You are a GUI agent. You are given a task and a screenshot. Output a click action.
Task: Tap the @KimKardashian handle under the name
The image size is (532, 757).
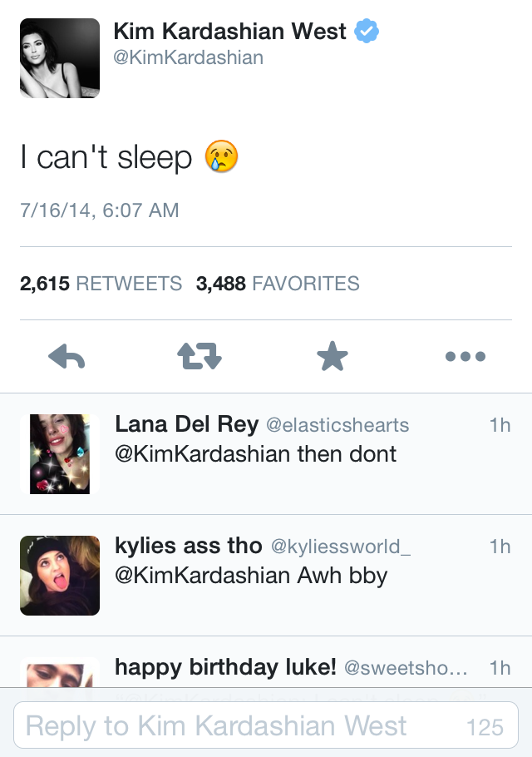[x=188, y=57]
